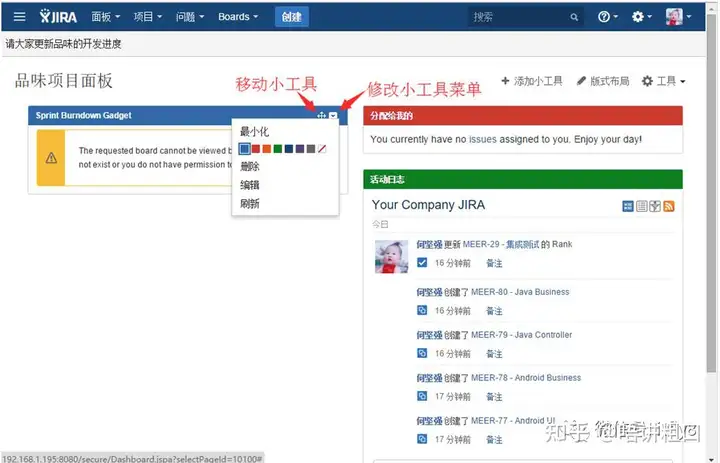Click 备注 under the MEER-80 entry
Image resolution: width=720 pixels, height=463 pixels.
tap(494, 311)
